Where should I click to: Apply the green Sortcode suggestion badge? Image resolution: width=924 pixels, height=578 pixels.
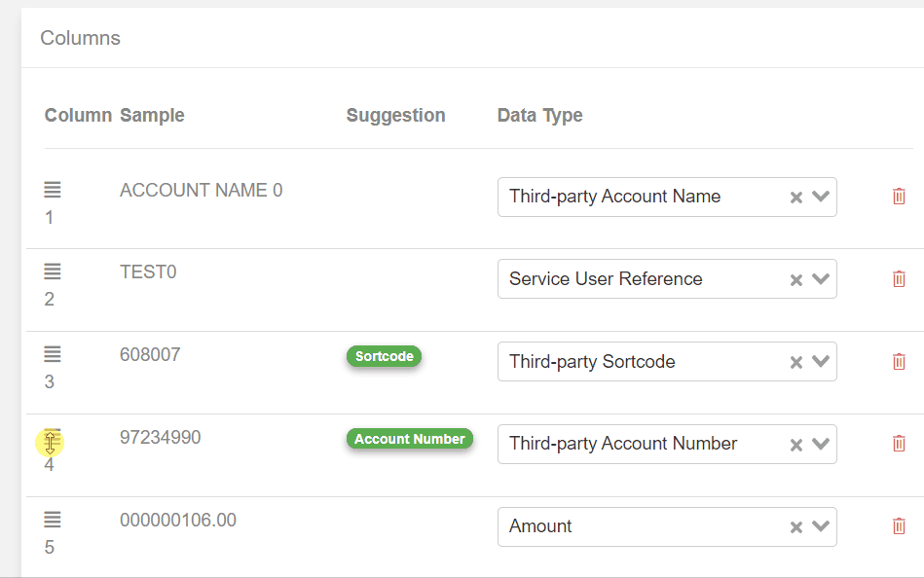[385, 356]
